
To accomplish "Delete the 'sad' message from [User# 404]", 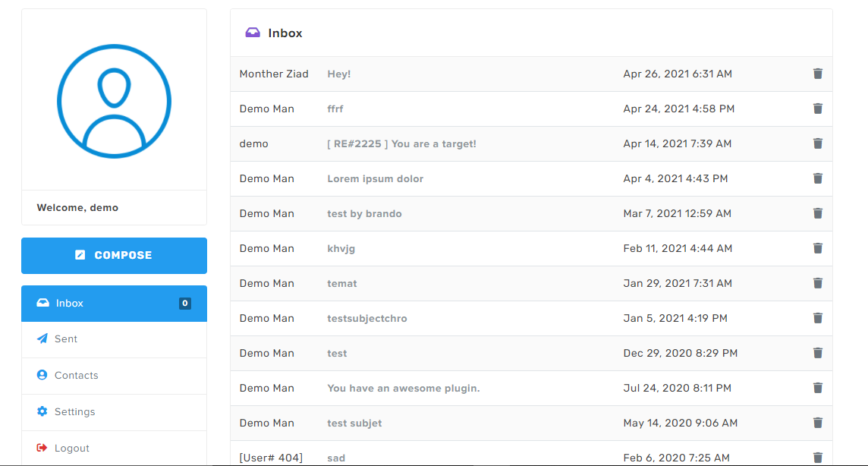I will point(817,458).
